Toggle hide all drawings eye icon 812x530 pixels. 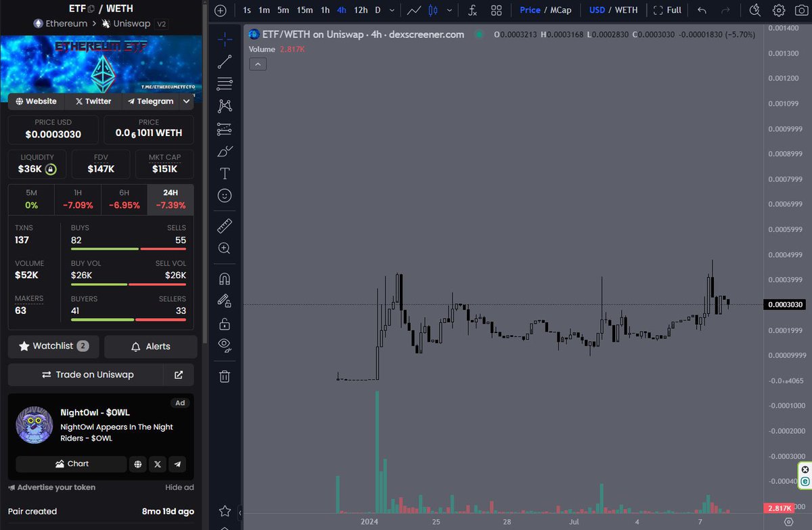tap(225, 345)
